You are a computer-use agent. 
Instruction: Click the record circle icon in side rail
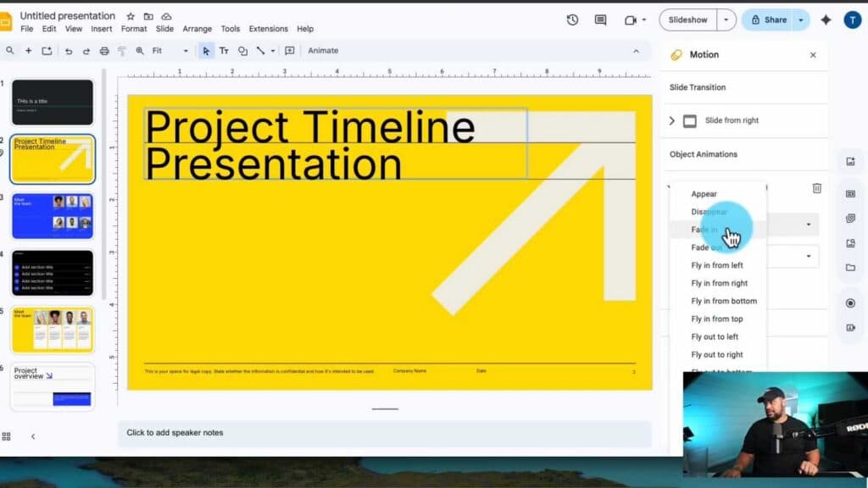pyautogui.click(x=850, y=303)
